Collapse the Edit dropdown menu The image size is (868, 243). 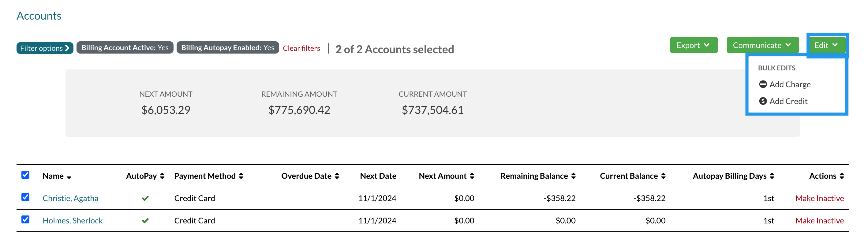[826, 45]
